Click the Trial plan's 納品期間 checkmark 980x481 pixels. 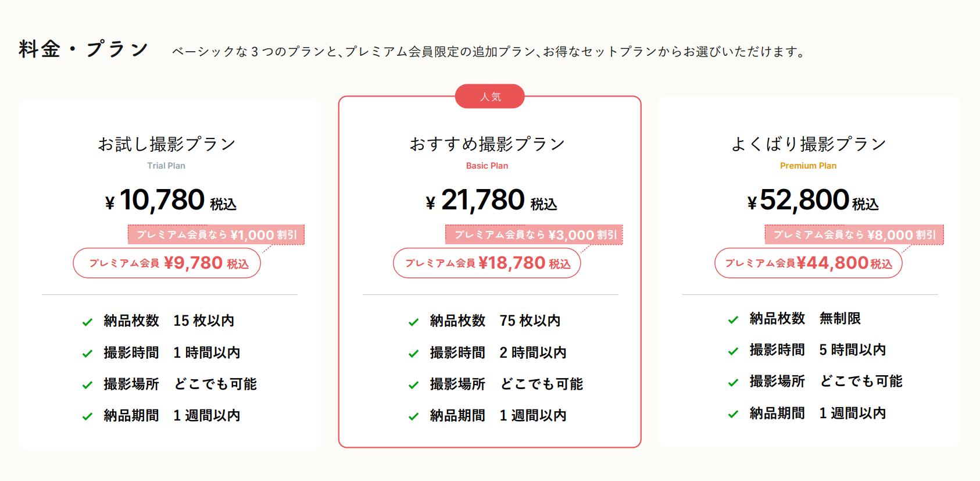(x=88, y=416)
